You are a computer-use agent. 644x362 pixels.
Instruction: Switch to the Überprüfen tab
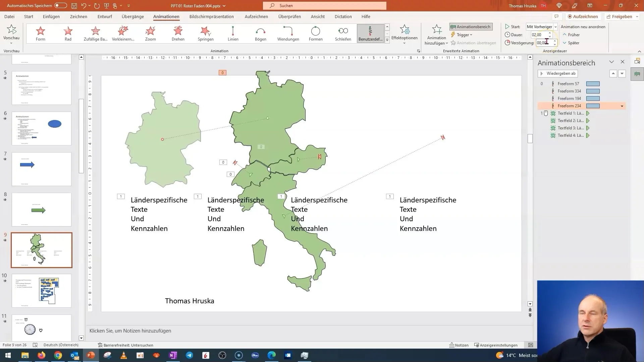[x=289, y=16]
